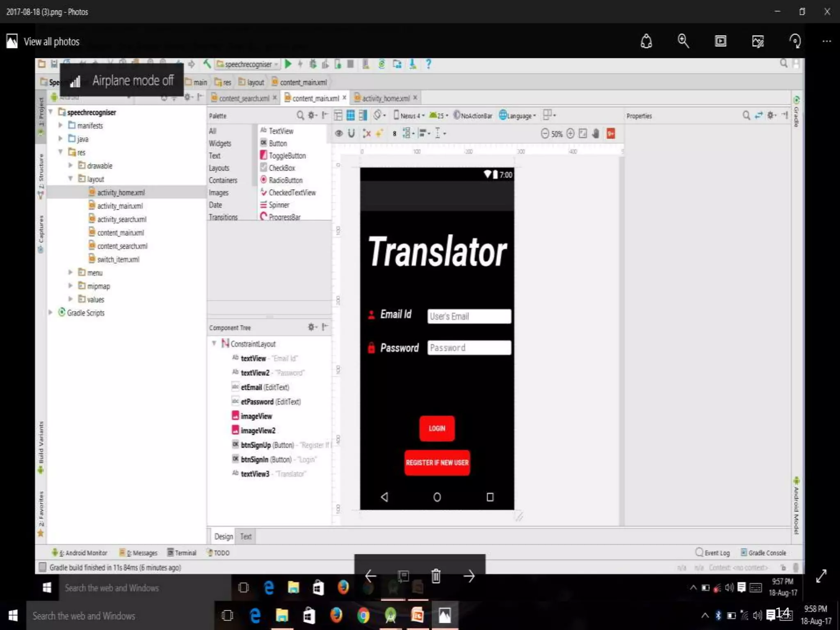This screenshot has height=630, width=840.
Task: Click the Photos zoom magnifier icon
Action: (683, 41)
